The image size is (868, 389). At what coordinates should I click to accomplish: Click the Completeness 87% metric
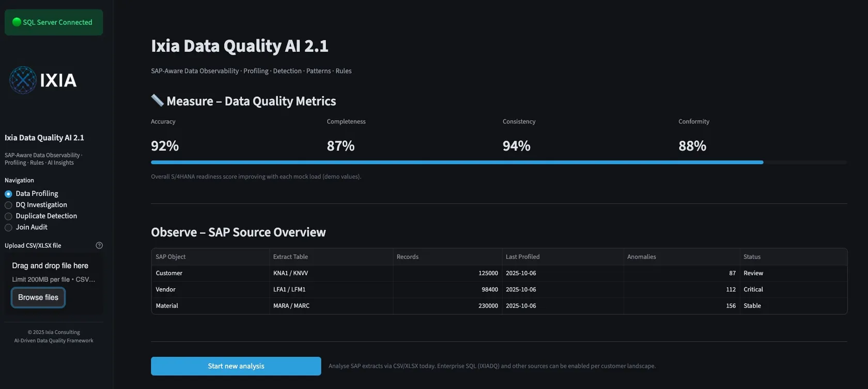point(346,137)
